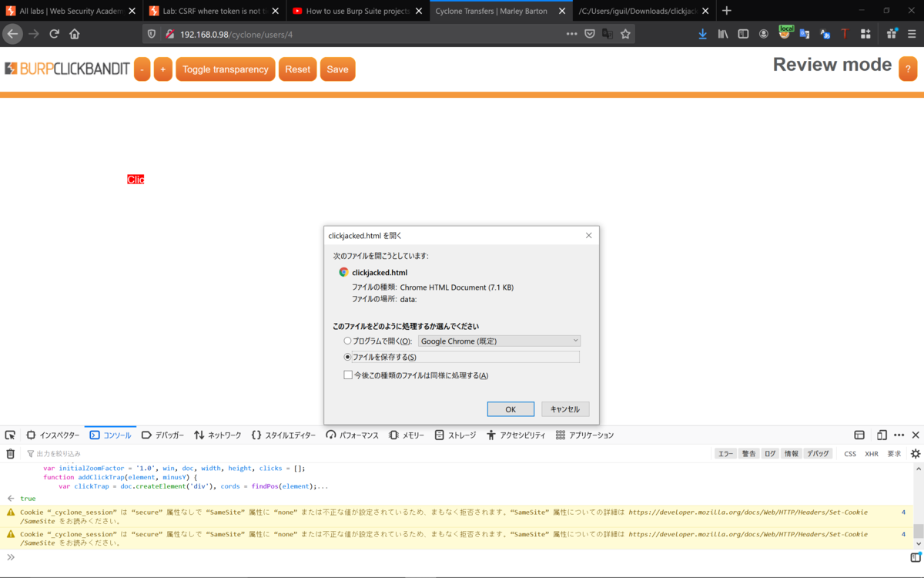Toggle the CSS console filter
This screenshot has width=924, height=578.
coord(850,454)
